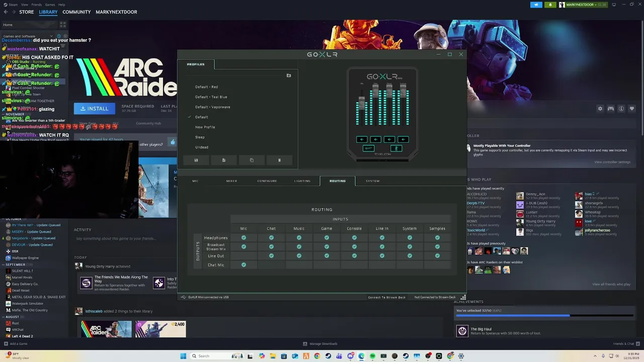Image resolution: width=644 pixels, height=362 pixels.
Task: Click the Steam notifications bell icon
Action: (550, 5)
